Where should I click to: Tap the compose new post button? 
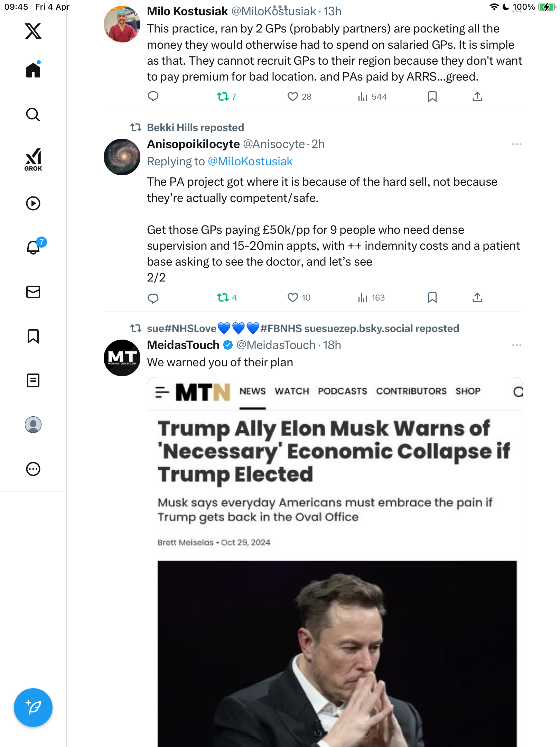(x=33, y=708)
